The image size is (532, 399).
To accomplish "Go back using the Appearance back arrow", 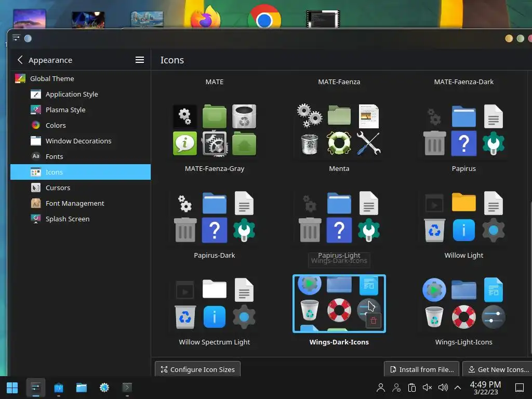I will (x=20, y=60).
